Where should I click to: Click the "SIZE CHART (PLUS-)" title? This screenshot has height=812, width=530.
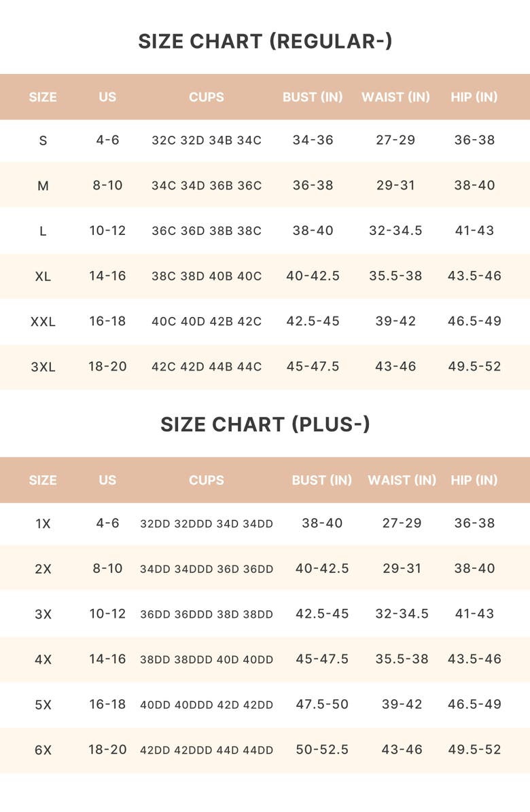point(265,424)
